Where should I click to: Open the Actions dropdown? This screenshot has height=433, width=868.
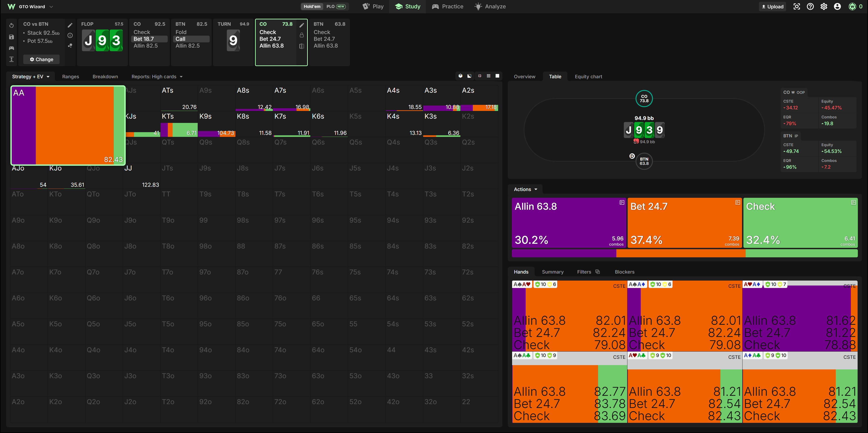tap(525, 189)
